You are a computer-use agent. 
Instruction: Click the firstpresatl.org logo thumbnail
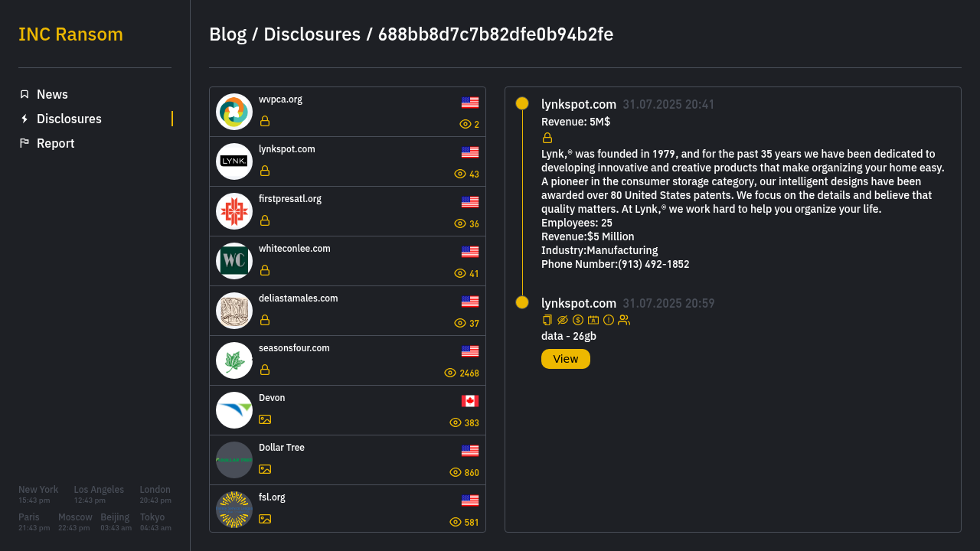click(234, 211)
